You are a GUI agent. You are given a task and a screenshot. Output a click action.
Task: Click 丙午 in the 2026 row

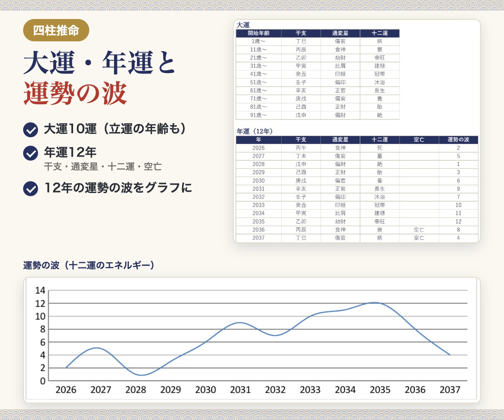coord(301,148)
